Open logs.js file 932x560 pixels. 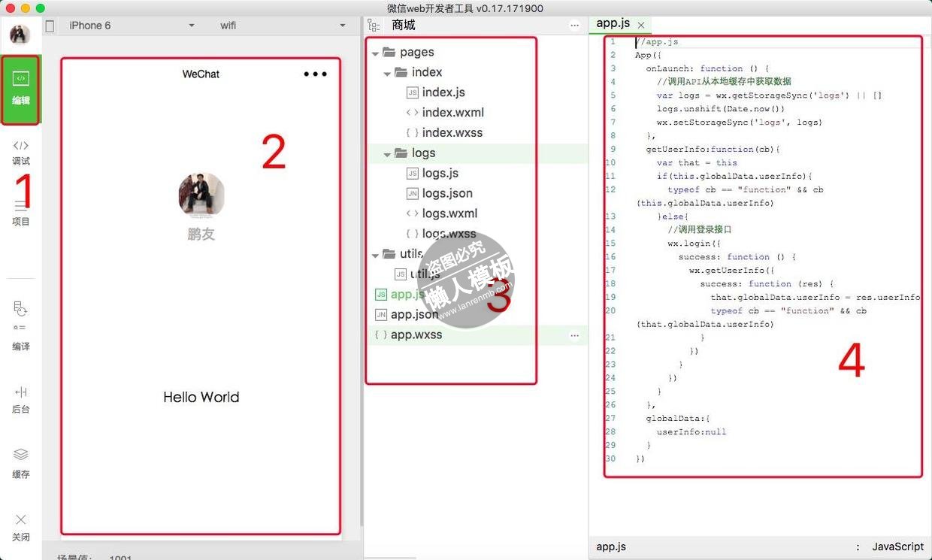pyautogui.click(x=440, y=174)
